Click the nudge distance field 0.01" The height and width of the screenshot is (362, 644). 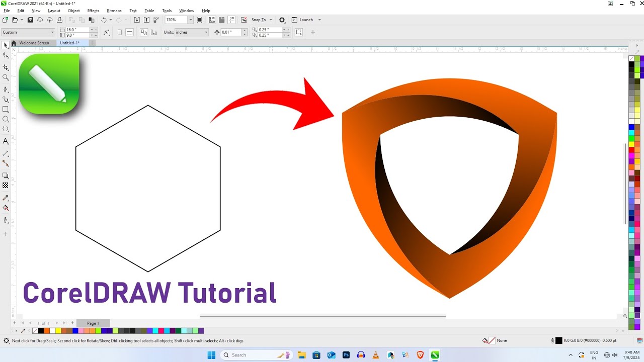(x=230, y=32)
